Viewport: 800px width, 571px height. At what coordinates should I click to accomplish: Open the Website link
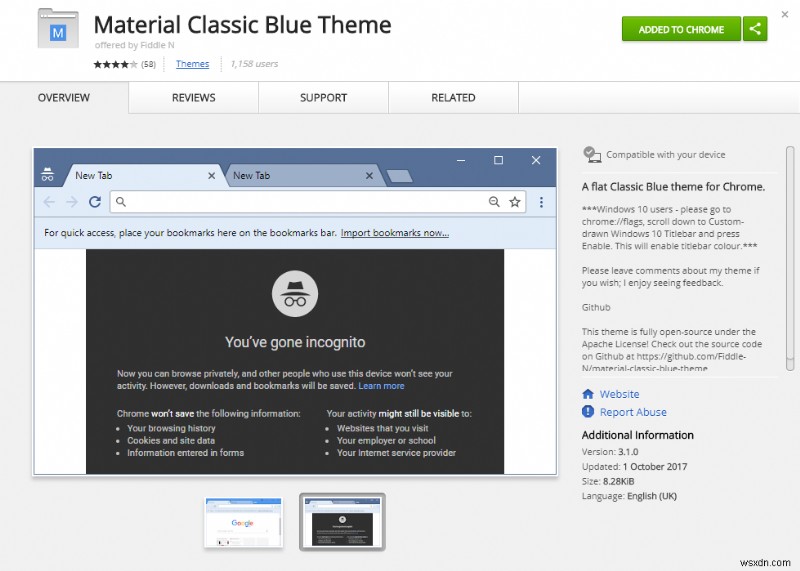(619, 394)
